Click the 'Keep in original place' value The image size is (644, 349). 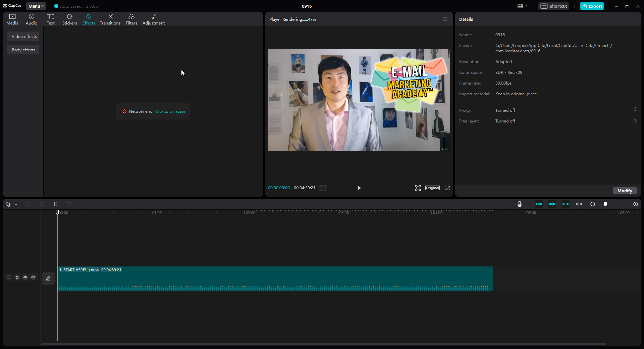[x=516, y=94]
